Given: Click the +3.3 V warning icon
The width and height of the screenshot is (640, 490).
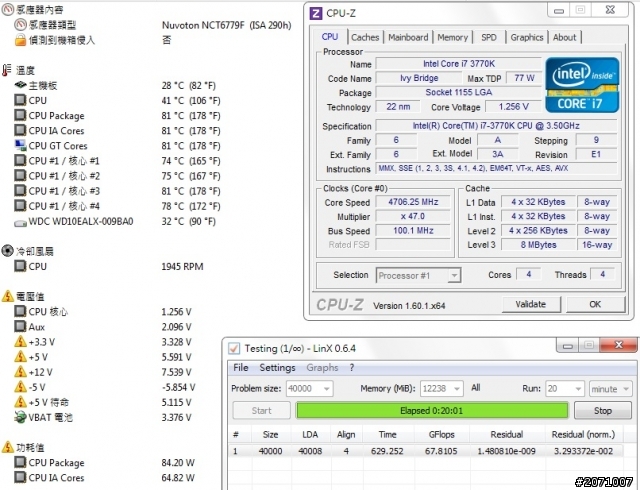Looking at the screenshot, I should [x=20, y=341].
